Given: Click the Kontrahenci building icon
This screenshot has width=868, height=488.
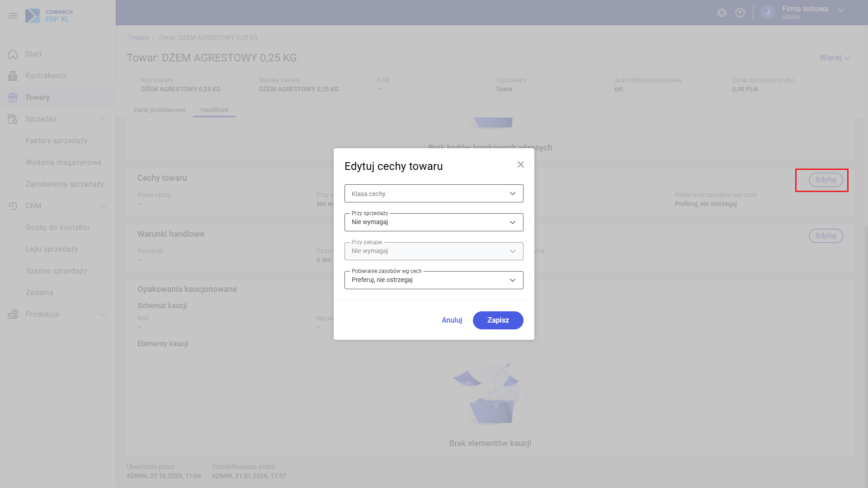Looking at the screenshot, I should 13,76.
